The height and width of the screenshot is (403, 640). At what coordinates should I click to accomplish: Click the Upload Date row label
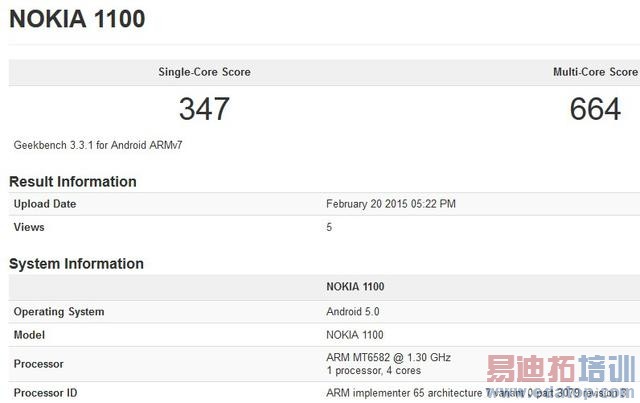tap(45, 204)
